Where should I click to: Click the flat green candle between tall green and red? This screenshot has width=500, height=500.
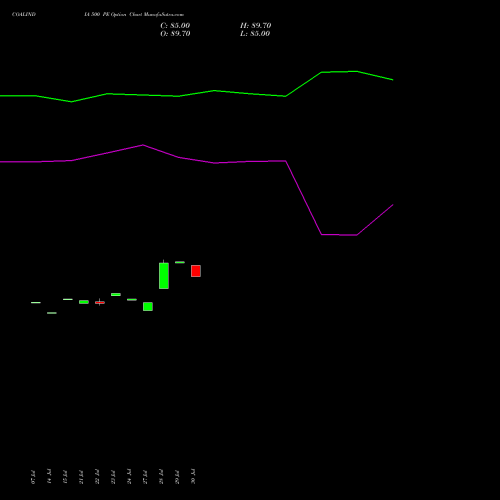pyautogui.click(x=180, y=262)
